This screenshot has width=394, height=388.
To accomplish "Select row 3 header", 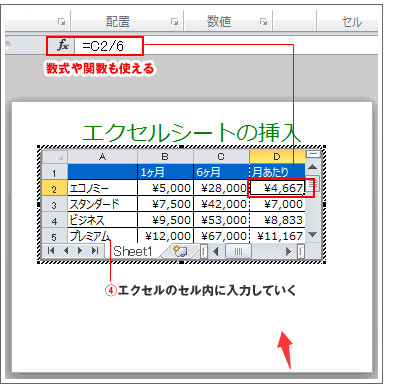I will pos(55,204).
